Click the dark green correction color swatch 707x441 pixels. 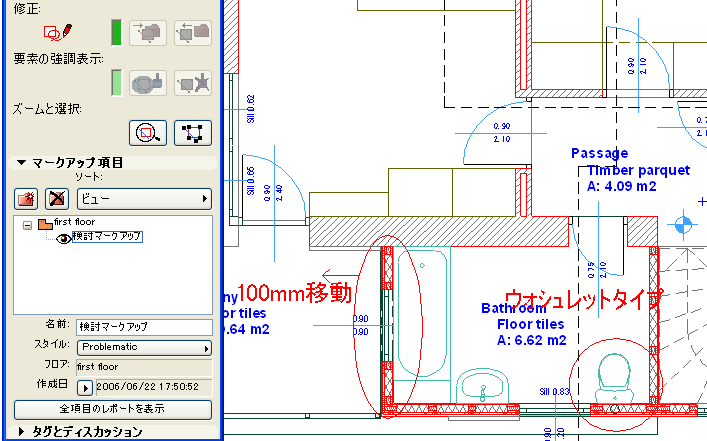pyautogui.click(x=116, y=32)
